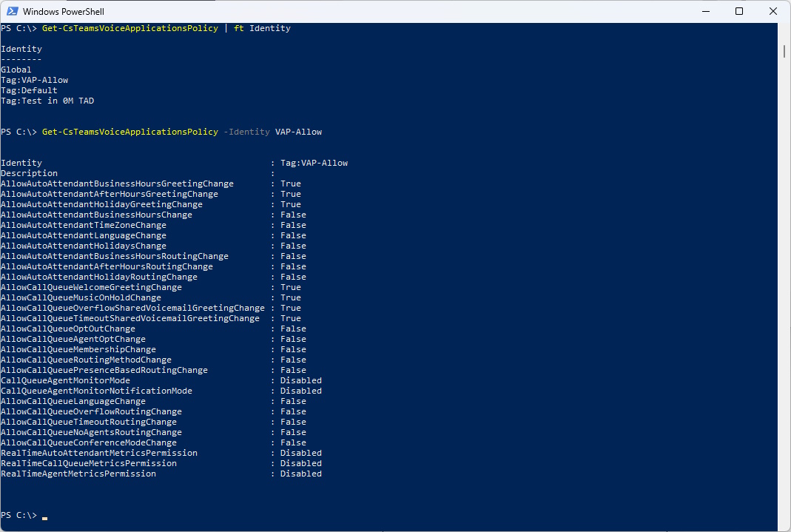
Task: Click the '-Identity' parameter in second command
Action: click(x=246, y=132)
